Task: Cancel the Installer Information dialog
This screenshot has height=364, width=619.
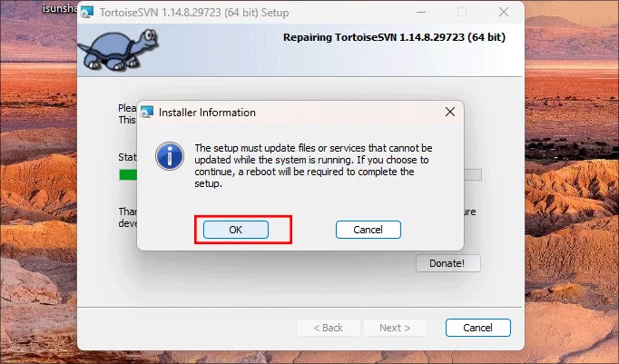Action: (368, 230)
